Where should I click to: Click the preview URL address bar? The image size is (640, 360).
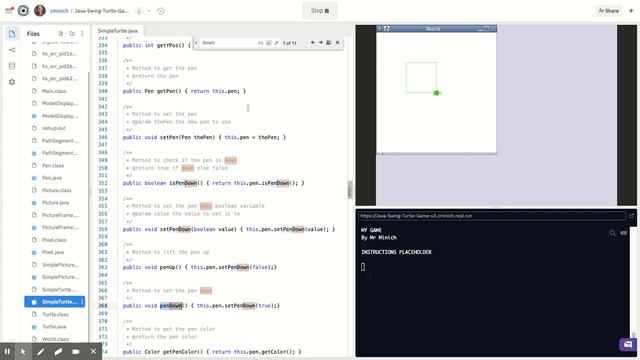(492, 216)
